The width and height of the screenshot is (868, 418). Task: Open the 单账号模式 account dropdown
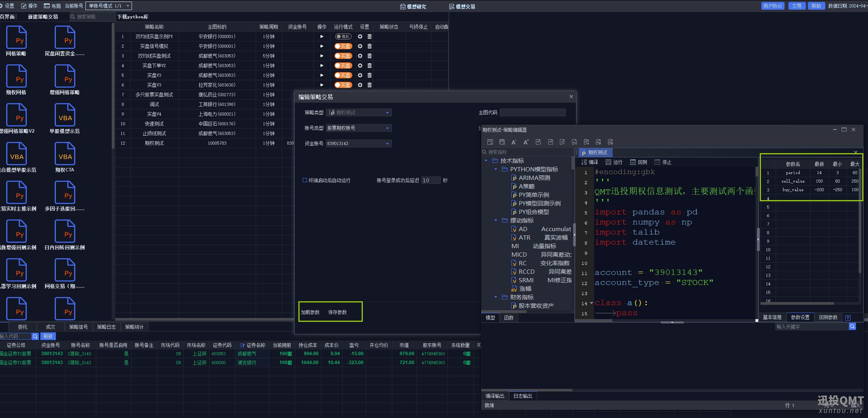(x=109, y=6)
